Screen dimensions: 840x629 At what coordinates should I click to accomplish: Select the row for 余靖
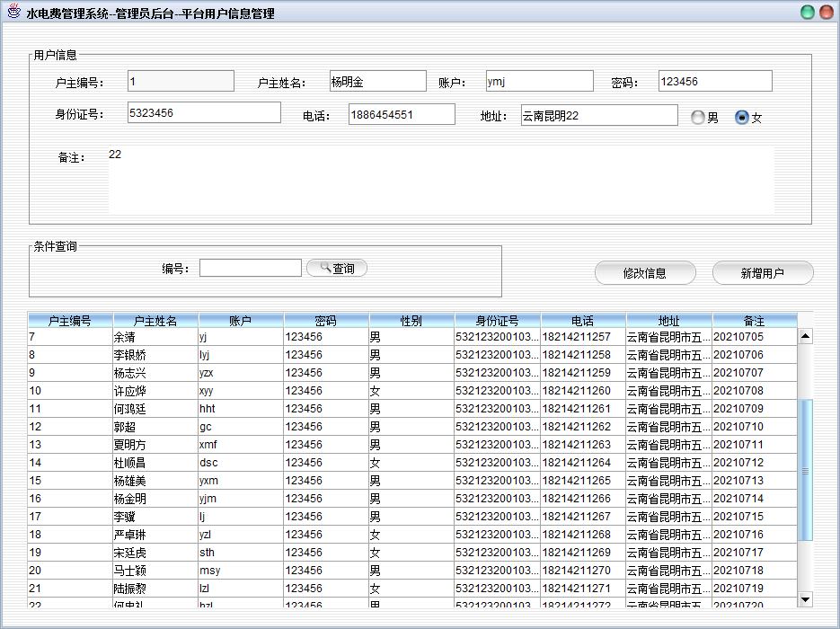coord(412,337)
